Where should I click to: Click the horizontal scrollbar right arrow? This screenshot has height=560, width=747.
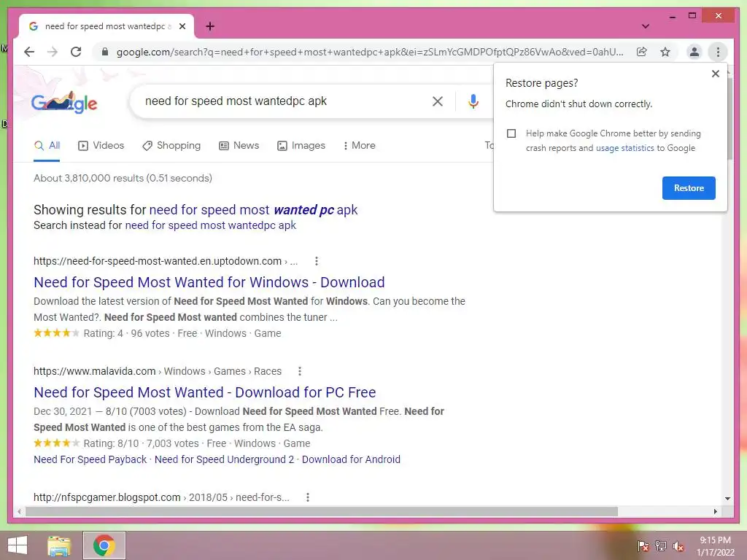715,511
